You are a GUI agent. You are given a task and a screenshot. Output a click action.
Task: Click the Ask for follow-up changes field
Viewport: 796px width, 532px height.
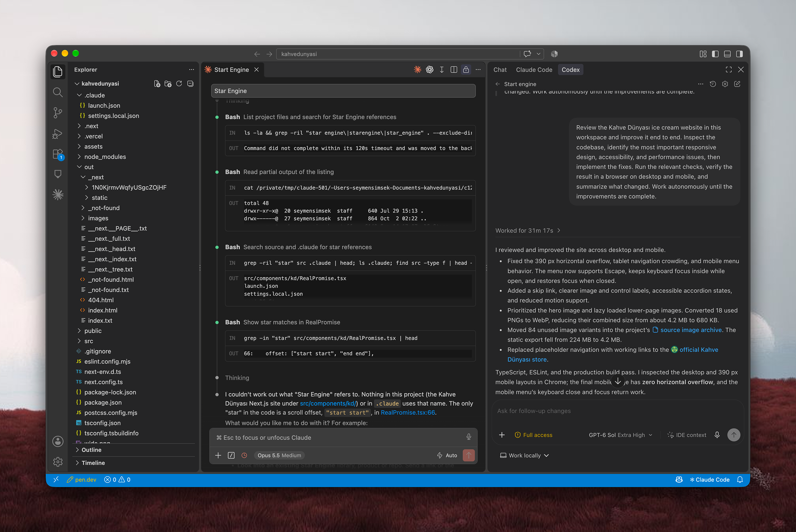coord(617,411)
